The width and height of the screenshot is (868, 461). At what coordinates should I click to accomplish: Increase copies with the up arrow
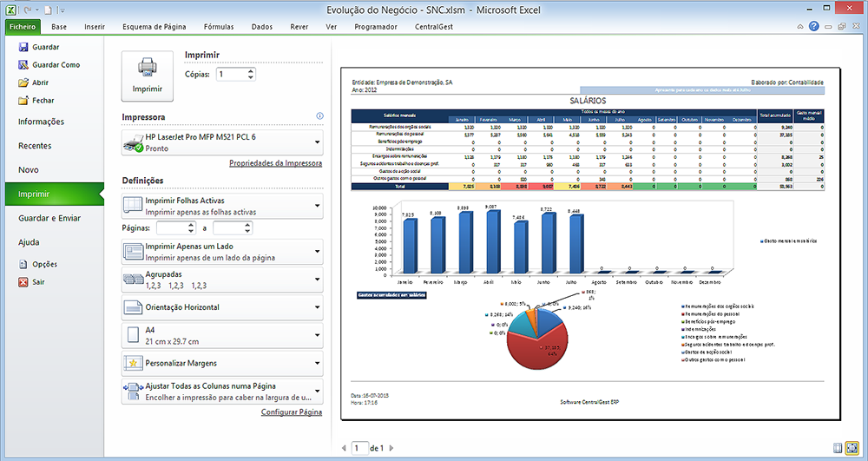pos(251,71)
